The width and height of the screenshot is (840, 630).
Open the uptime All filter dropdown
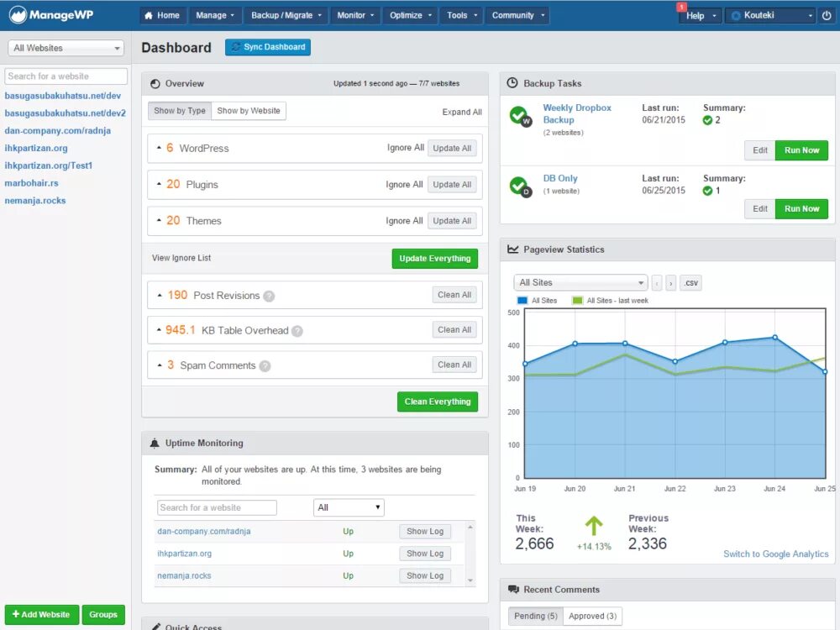349,507
